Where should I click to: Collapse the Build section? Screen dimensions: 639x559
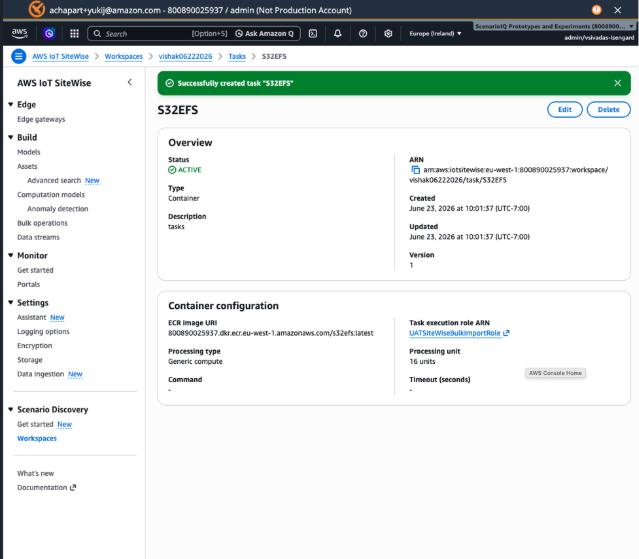[11, 137]
